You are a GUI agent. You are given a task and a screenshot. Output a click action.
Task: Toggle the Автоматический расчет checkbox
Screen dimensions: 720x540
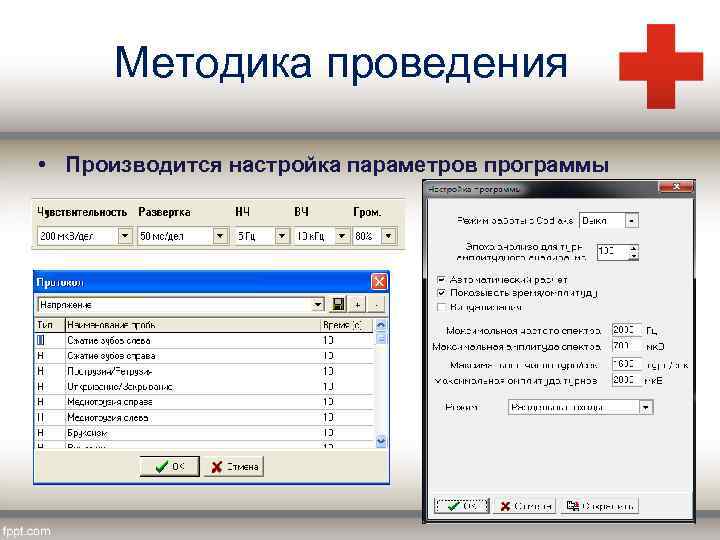click(x=441, y=279)
